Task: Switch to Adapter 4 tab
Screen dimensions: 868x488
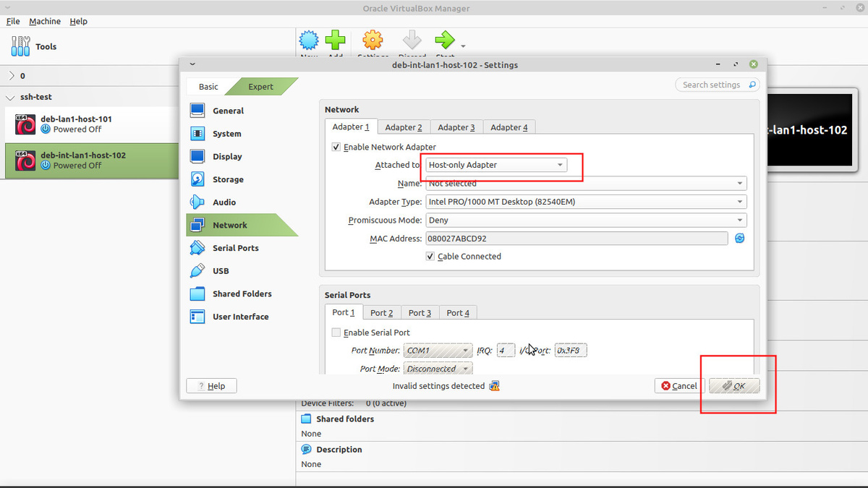Action: (x=509, y=127)
